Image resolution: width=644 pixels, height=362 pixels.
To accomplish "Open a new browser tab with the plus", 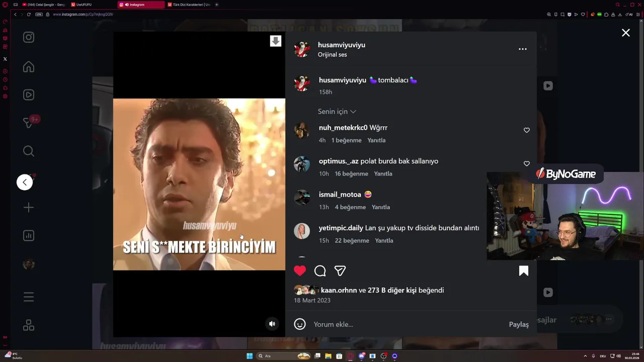I will [217, 5].
